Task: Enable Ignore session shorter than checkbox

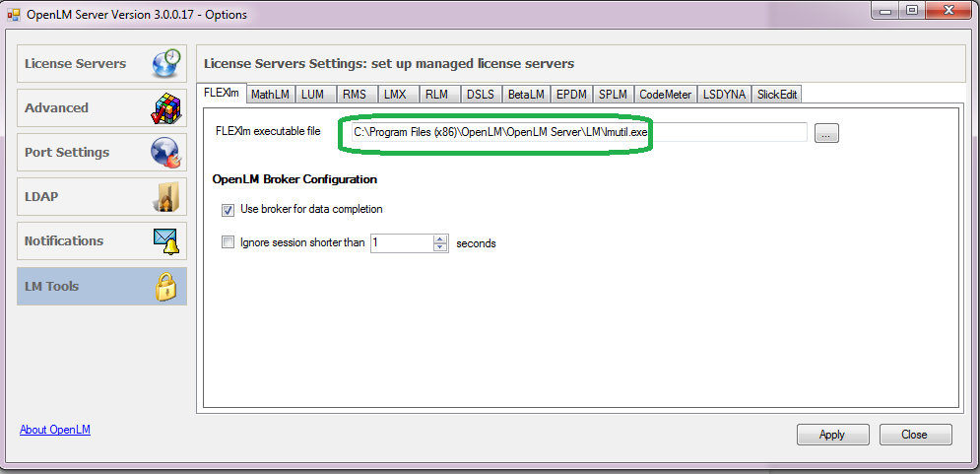Action: [x=229, y=242]
